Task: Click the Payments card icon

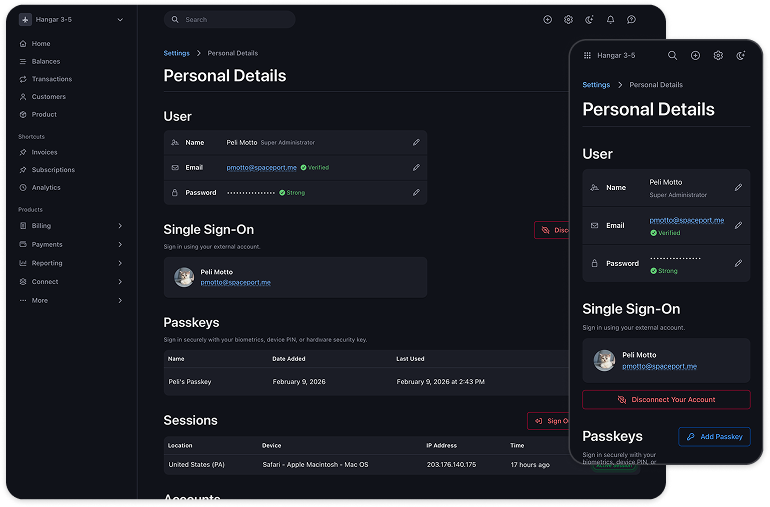Action: coord(23,245)
